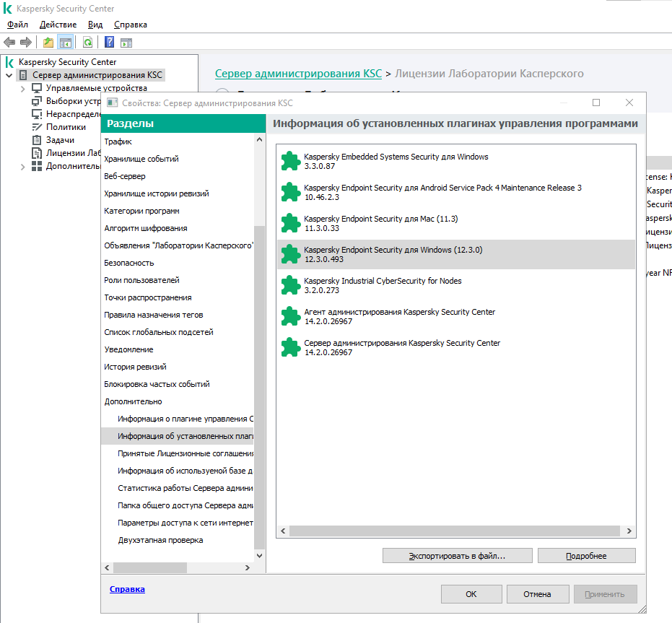Select the Хранилище событий section
672x623 pixels.
point(178,159)
